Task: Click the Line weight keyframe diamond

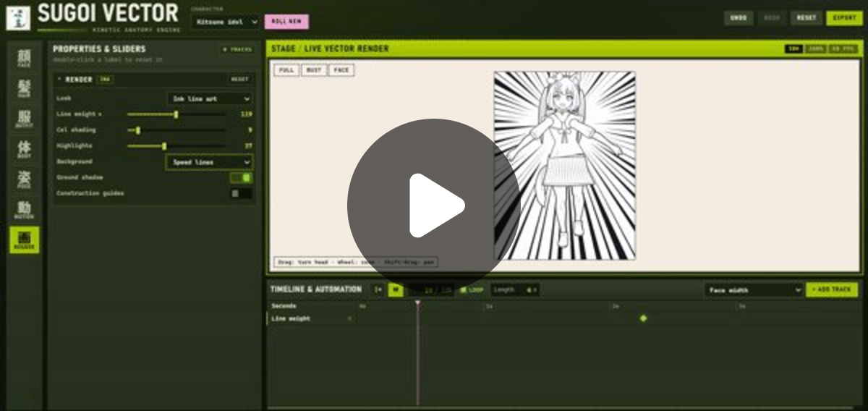Action: pos(643,318)
